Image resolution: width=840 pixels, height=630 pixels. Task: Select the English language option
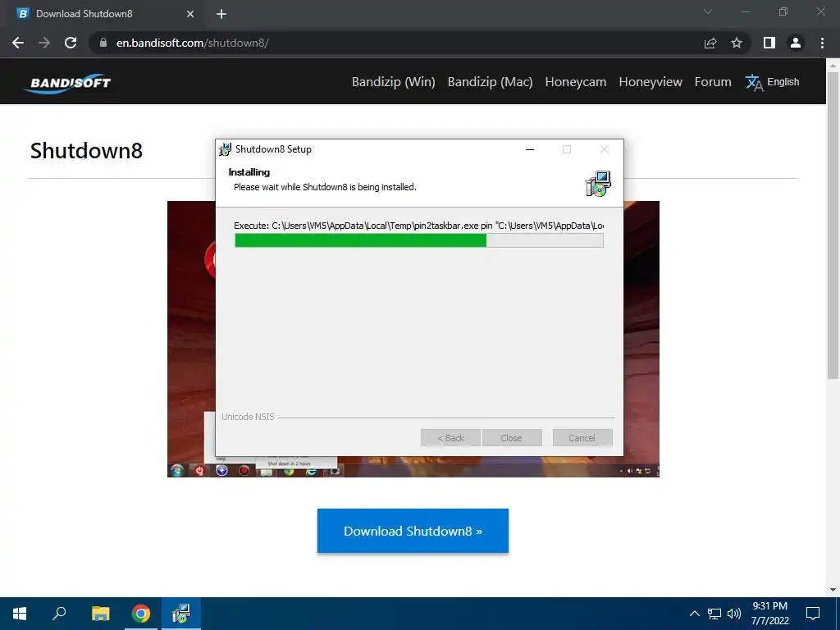click(x=783, y=82)
